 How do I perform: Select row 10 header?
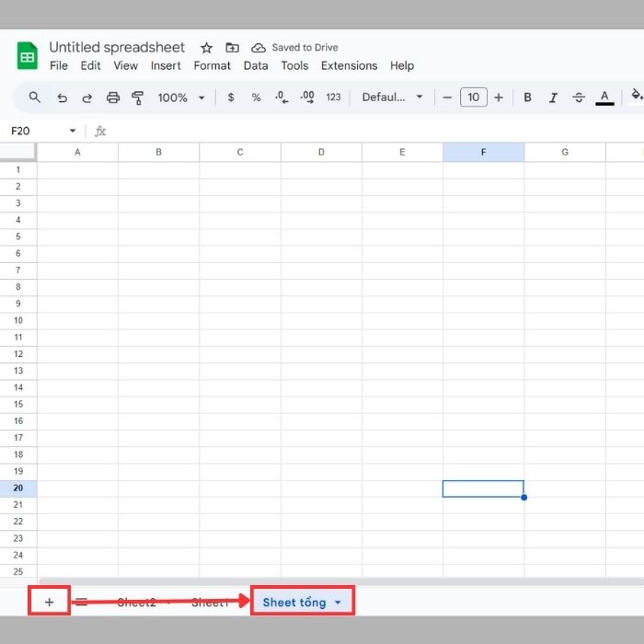[x=18, y=321]
